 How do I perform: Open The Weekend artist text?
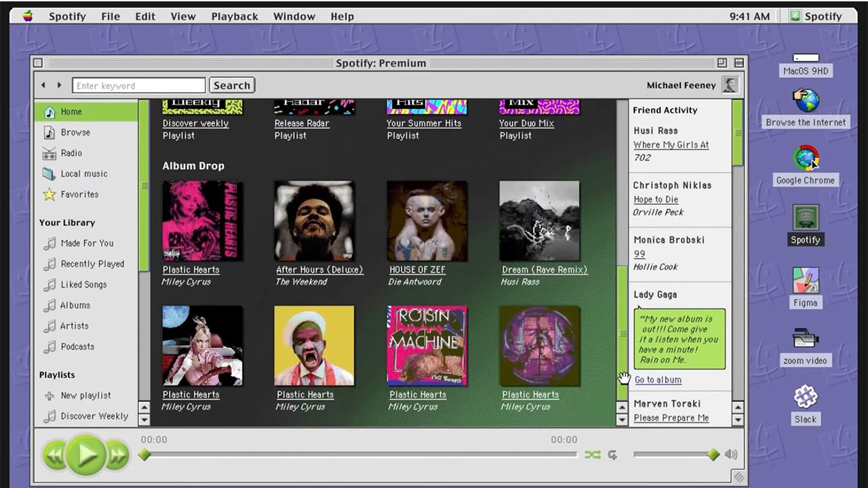coord(301,282)
